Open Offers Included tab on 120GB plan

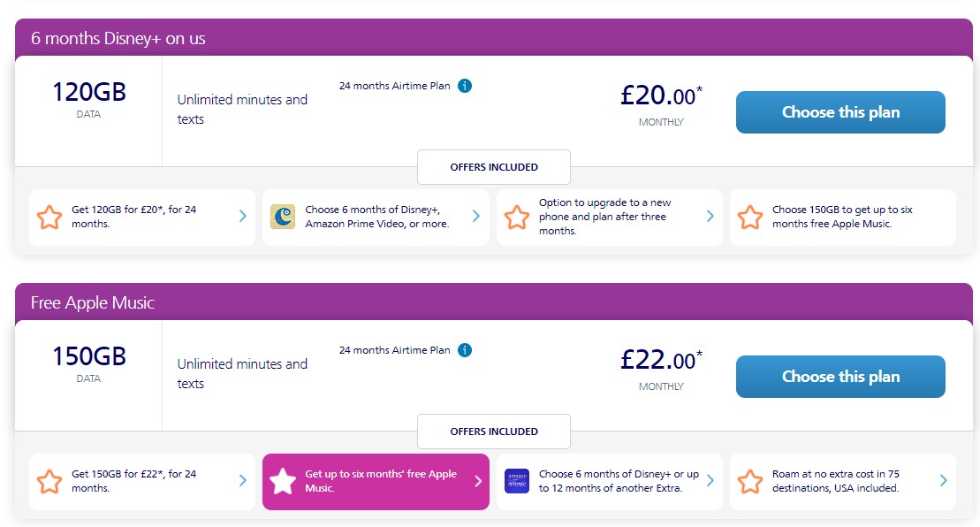pos(494,167)
